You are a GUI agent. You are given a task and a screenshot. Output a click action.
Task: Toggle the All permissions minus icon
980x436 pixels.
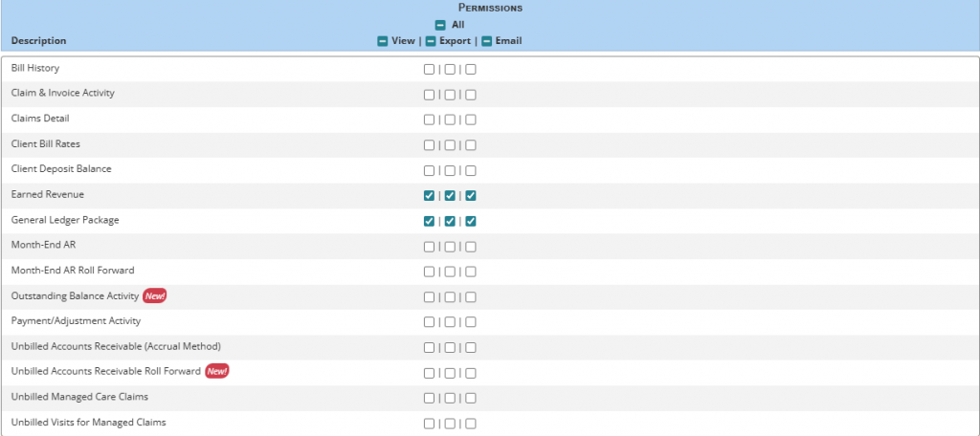pyautogui.click(x=440, y=25)
